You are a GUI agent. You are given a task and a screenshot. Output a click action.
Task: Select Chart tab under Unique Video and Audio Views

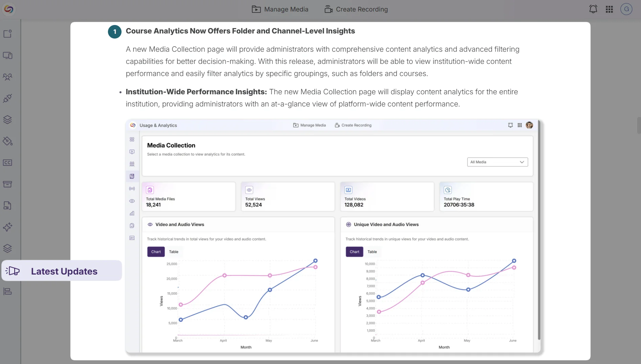click(x=354, y=251)
